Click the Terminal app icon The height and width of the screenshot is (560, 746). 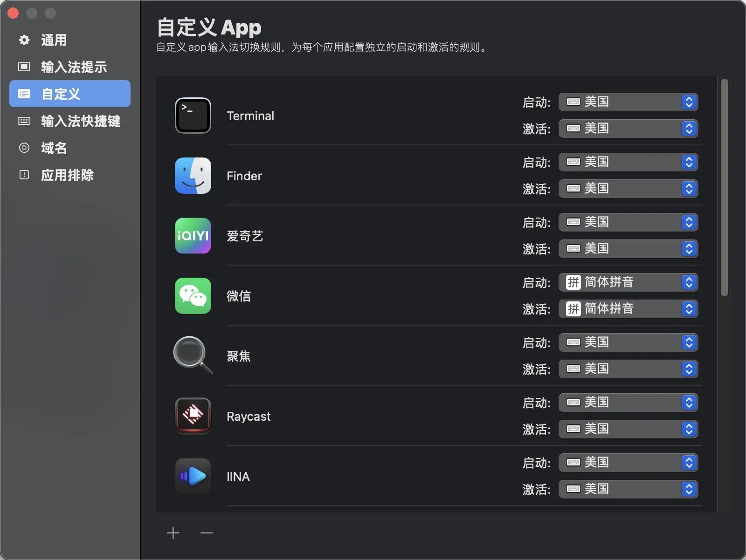click(x=193, y=116)
